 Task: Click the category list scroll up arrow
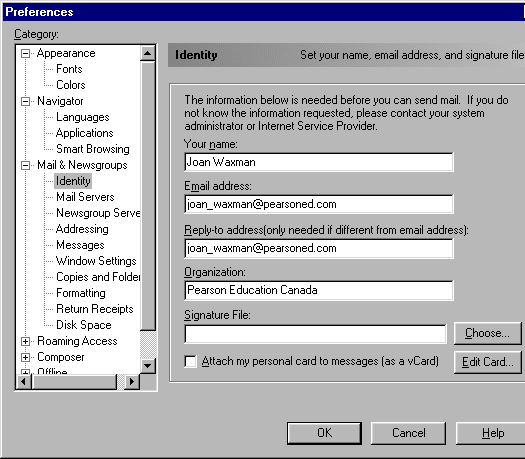[x=148, y=54]
